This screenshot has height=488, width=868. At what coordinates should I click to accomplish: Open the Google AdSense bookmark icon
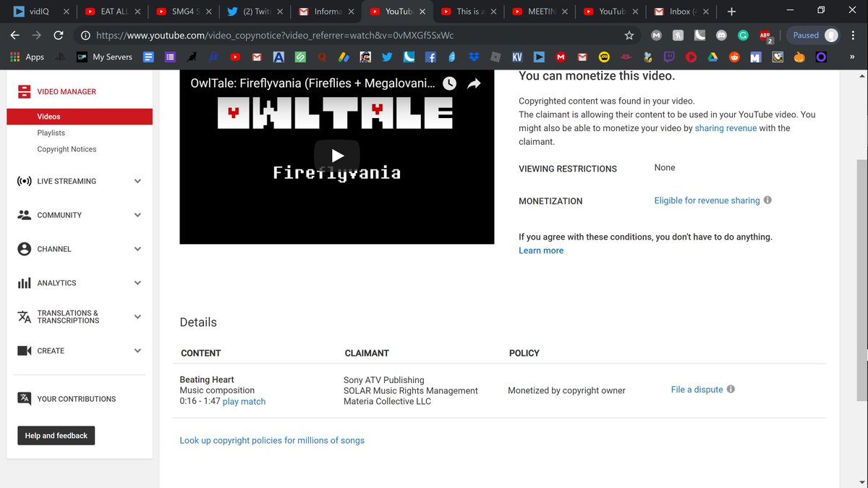pos(344,56)
